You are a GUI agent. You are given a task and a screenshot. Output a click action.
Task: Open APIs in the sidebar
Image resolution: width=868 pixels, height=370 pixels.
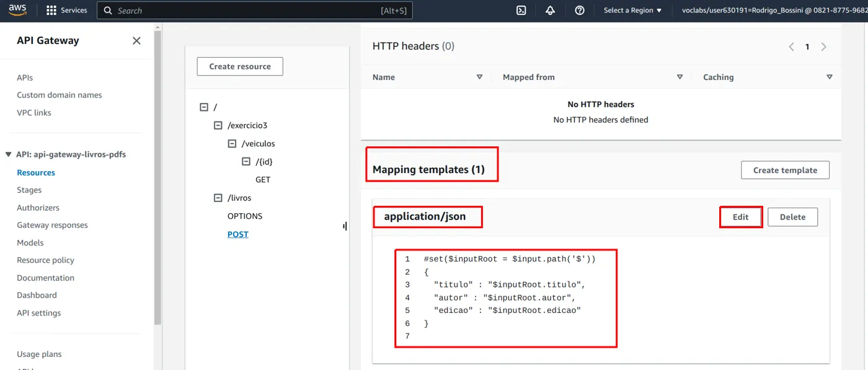(x=25, y=77)
